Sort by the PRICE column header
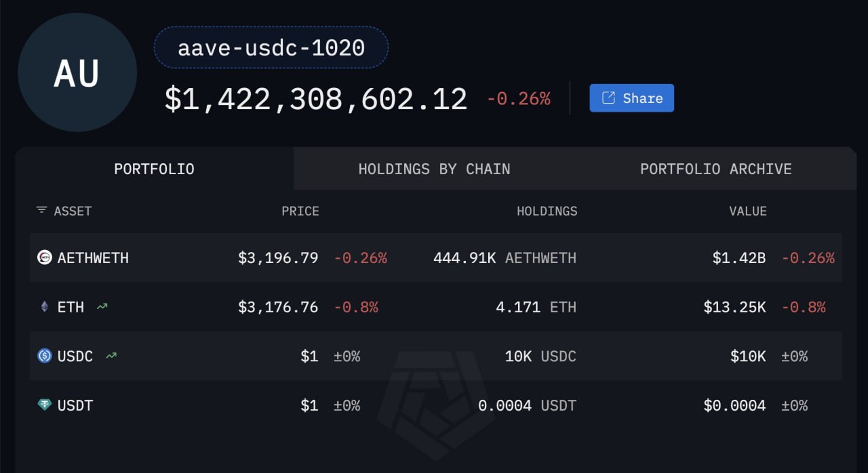This screenshot has width=868, height=473. pyautogui.click(x=300, y=211)
